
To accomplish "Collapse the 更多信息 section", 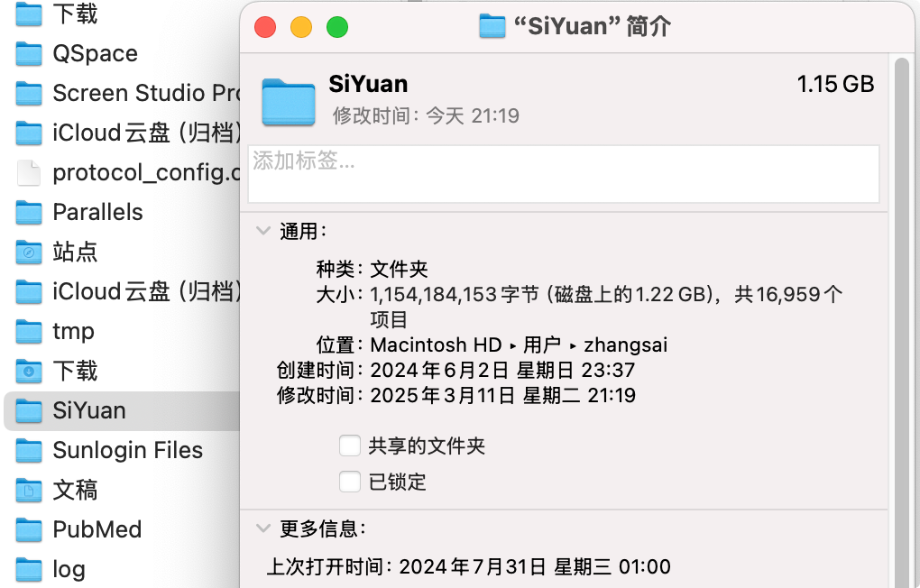I will point(263,528).
